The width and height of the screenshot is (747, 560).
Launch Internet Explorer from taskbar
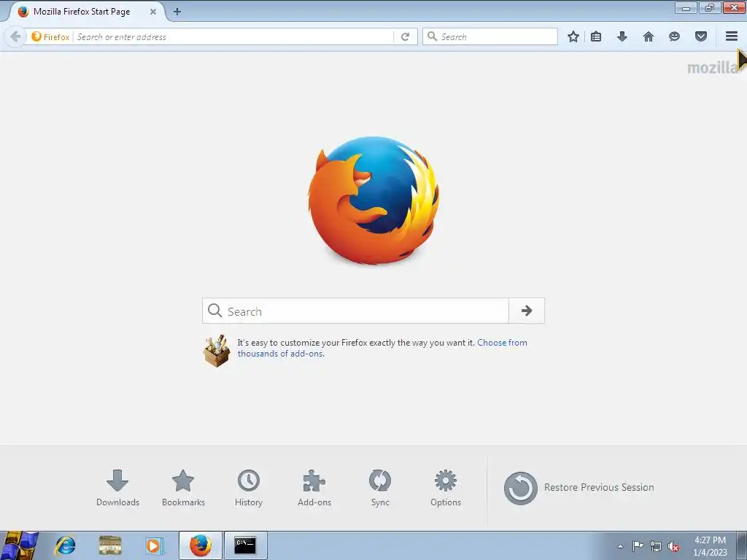pyautogui.click(x=65, y=545)
